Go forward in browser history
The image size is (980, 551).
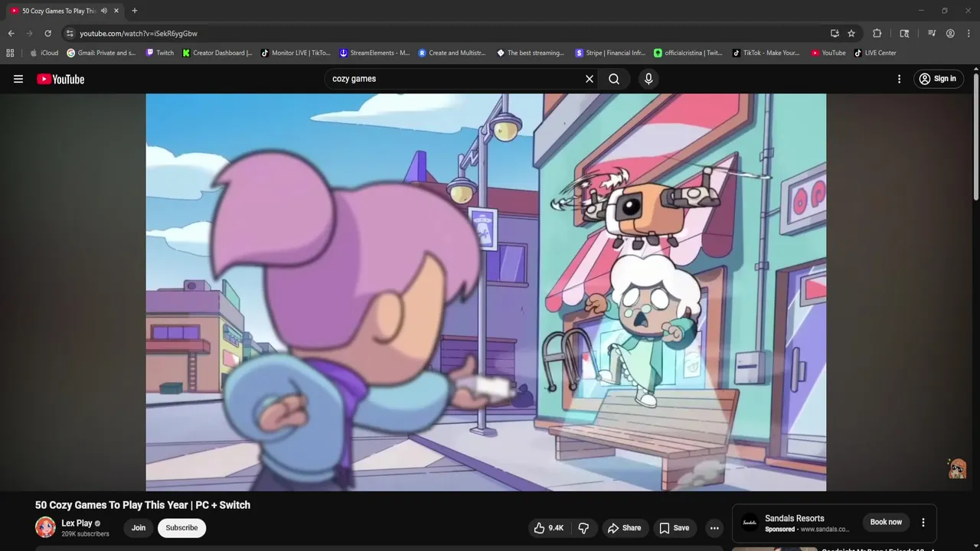click(29, 34)
